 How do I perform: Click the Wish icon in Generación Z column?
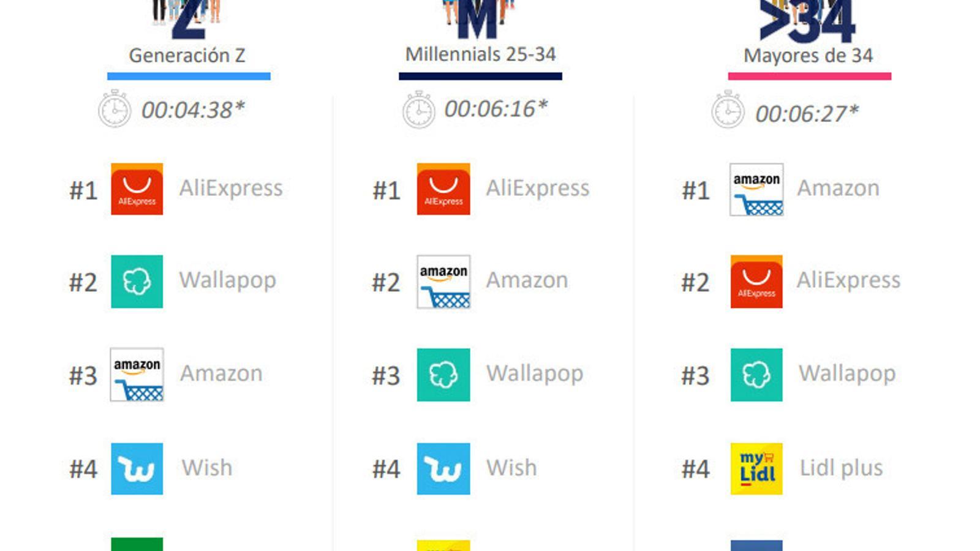(137, 469)
